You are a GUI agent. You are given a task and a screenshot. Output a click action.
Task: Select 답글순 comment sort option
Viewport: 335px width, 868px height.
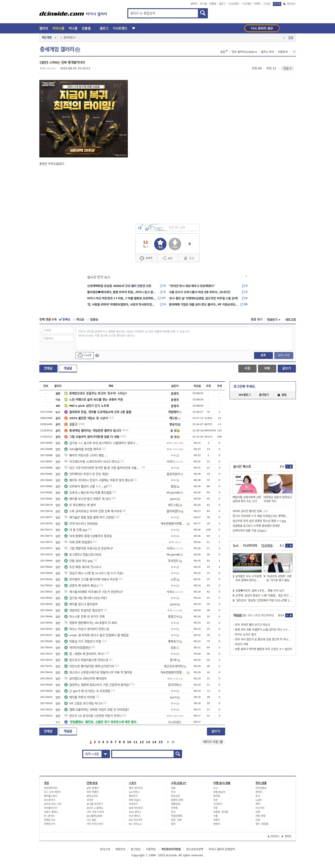click(x=92, y=320)
